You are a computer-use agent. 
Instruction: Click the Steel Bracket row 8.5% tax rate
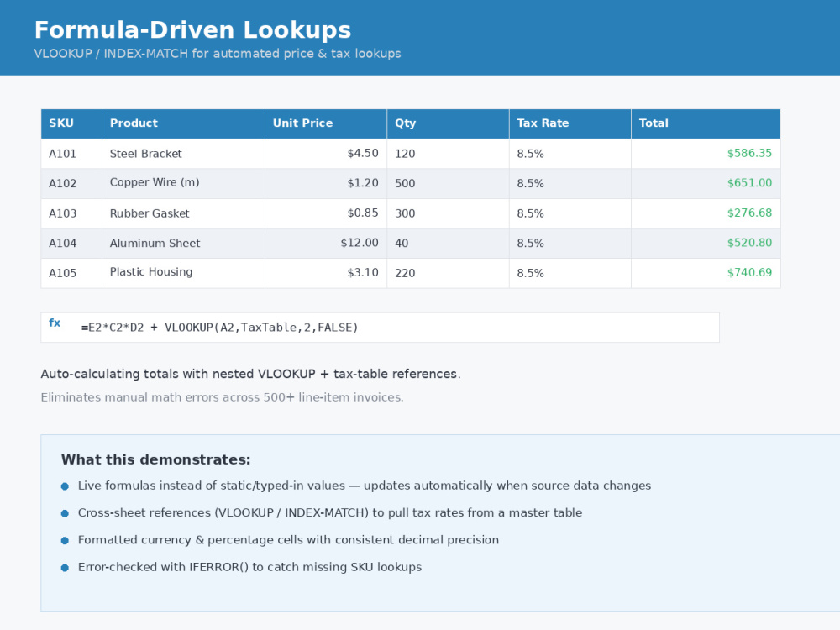[x=570, y=154]
